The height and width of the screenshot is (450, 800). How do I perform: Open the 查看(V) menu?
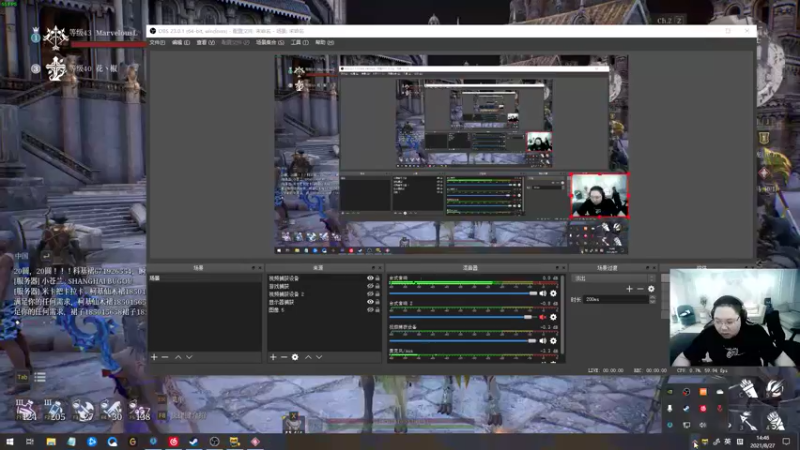click(206, 43)
